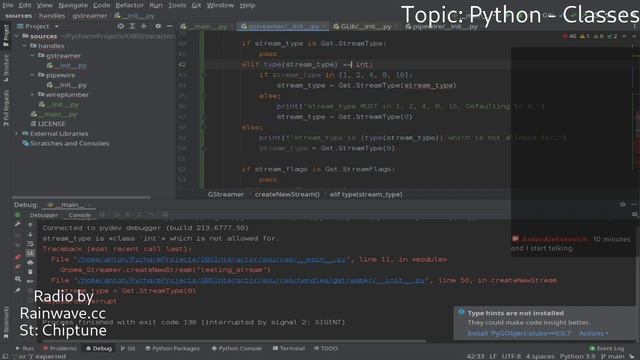Open the Refactor menu
This screenshot has width=640, height=360.
tap(129, 5)
